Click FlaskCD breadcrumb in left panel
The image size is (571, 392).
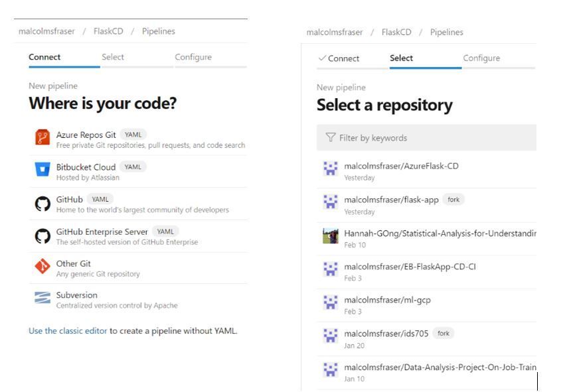108,31
